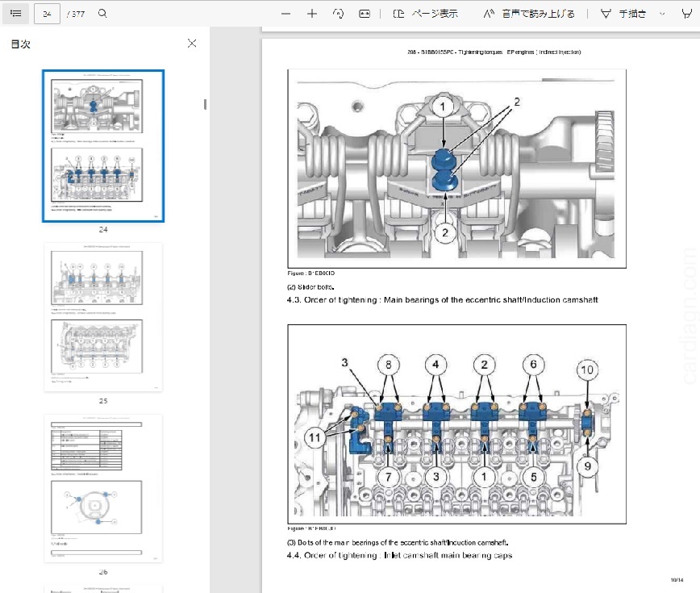Zoom in with the plus icon

[312, 14]
